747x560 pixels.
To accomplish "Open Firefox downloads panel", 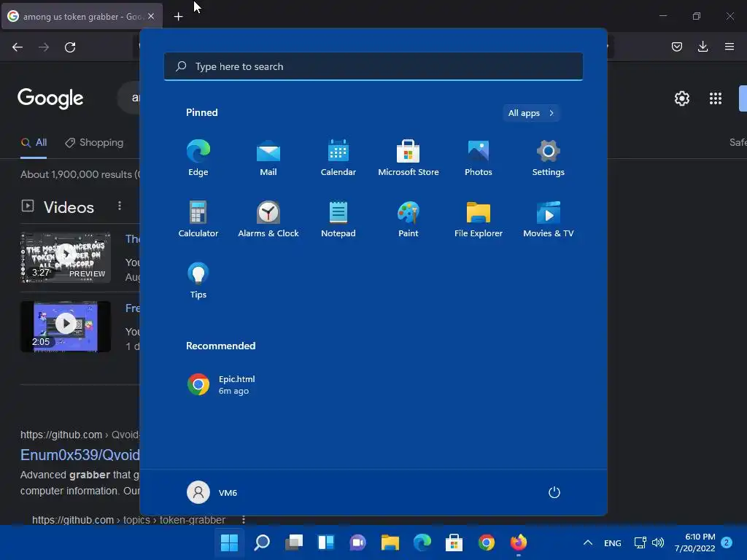I will tap(703, 47).
